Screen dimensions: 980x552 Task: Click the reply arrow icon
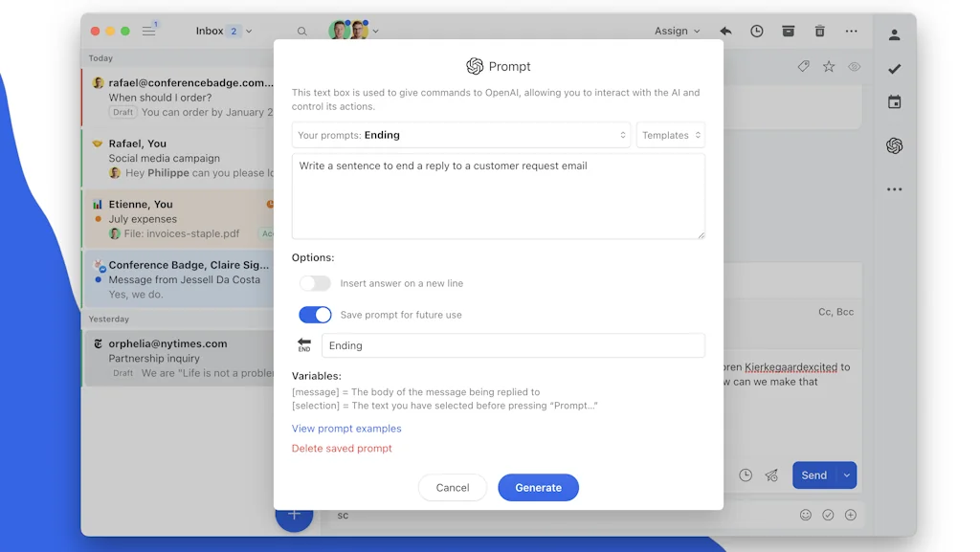pos(725,31)
